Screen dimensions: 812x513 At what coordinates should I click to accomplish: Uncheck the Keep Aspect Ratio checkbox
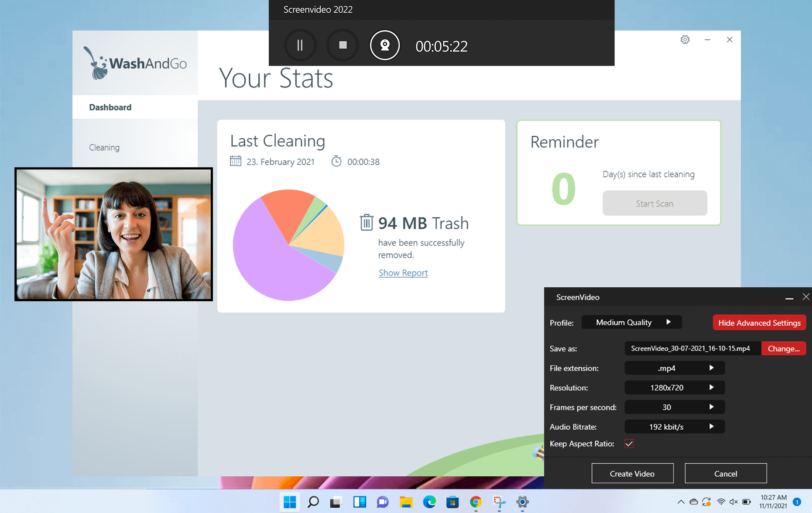pyautogui.click(x=629, y=444)
